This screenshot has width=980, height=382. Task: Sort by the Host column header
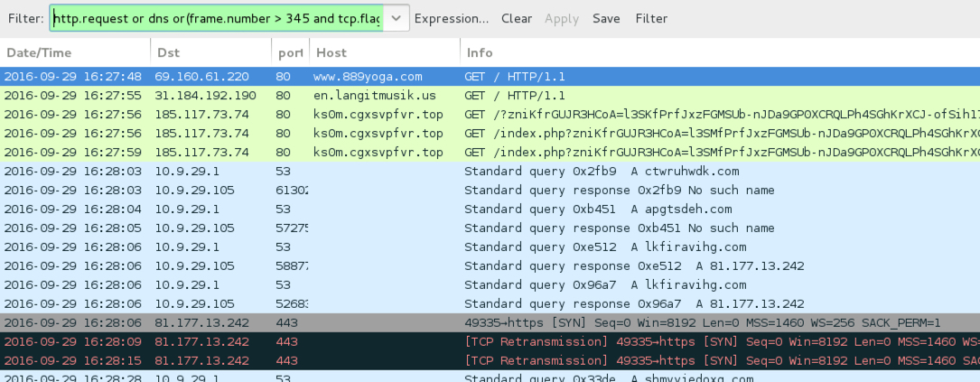pyautogui.click(x=331, y=52)
